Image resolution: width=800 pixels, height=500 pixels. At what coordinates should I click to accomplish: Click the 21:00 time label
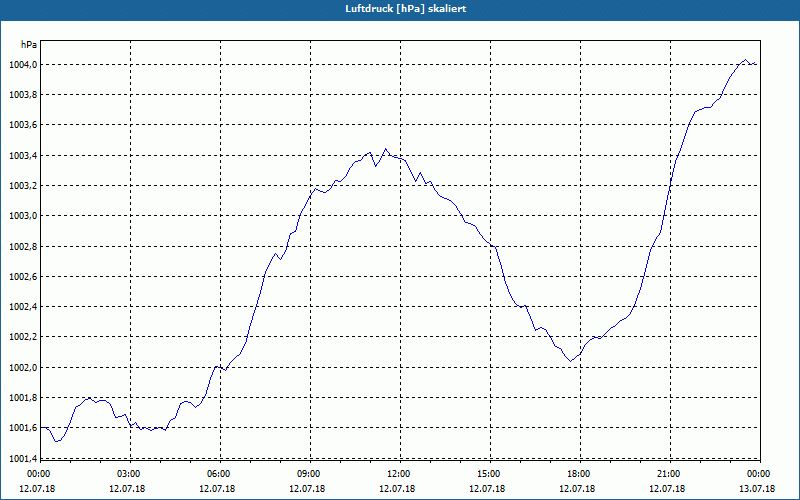(670, 474)
